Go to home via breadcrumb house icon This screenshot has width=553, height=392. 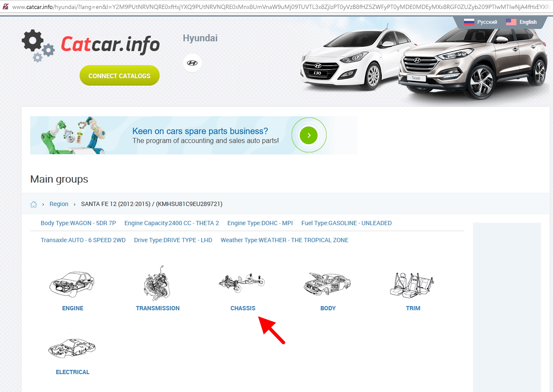point(34,204)
